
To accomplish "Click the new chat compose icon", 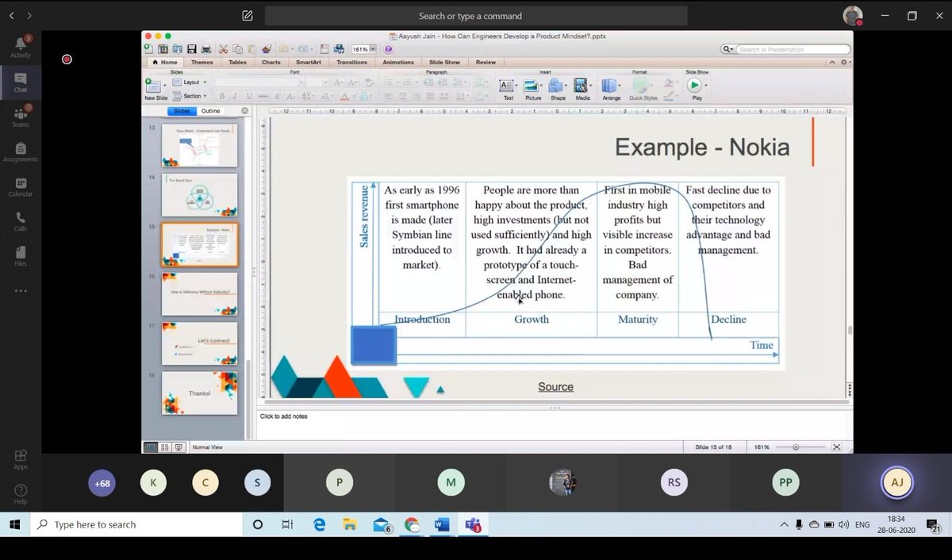I will pyautogui.click(x=248, y=16).
